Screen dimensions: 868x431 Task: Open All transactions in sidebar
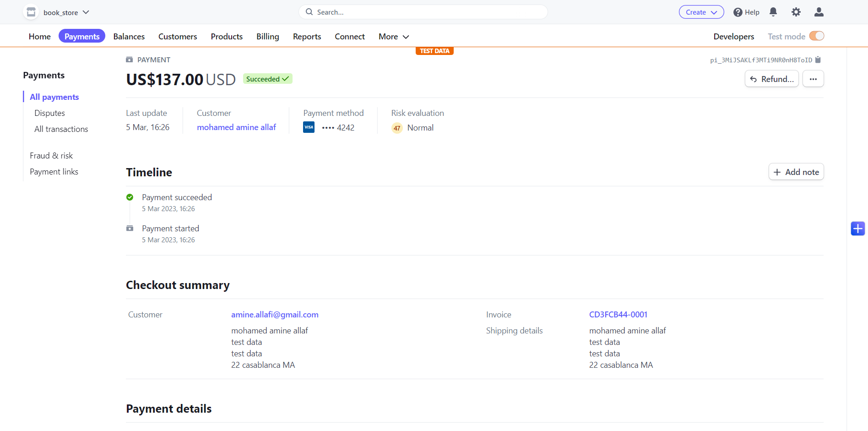(61, 129)
